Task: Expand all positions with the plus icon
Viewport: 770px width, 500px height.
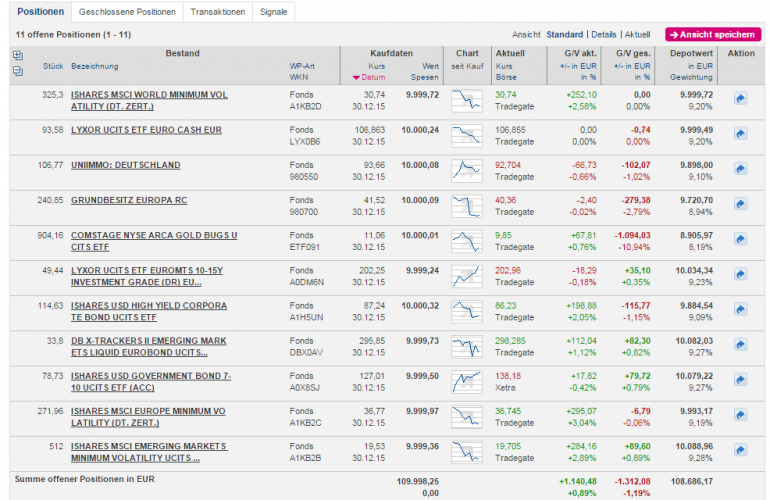Action: [17, 55]
